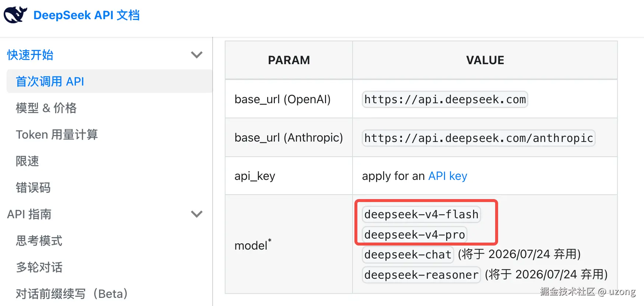Click the DeepSeek whale logo icon
This screenshot has height=306, width=644.
[x=15, y=15]
